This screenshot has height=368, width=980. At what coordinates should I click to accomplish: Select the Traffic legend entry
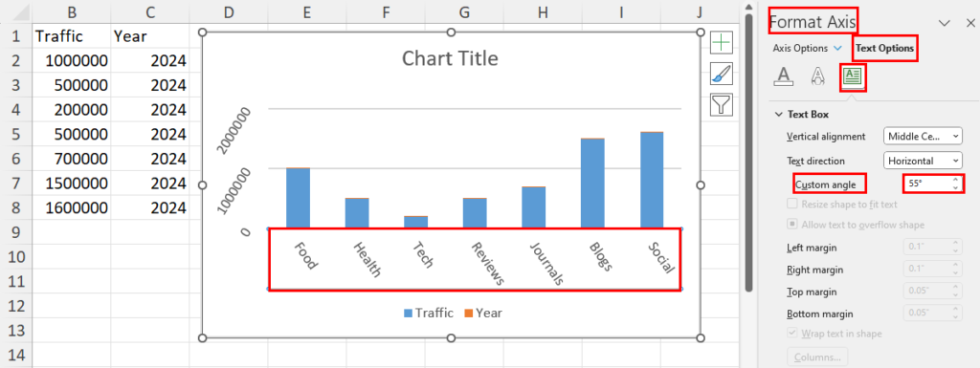point(428,314)
